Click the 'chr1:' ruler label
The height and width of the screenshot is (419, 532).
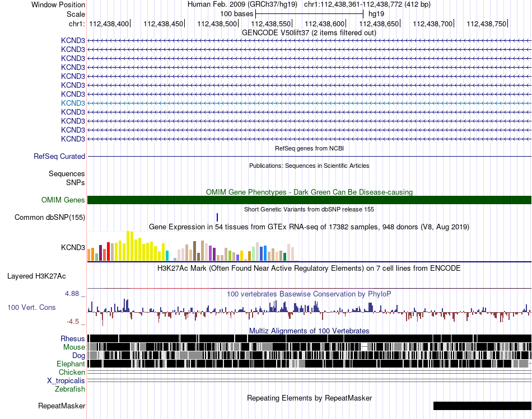(x=77, y=23)
